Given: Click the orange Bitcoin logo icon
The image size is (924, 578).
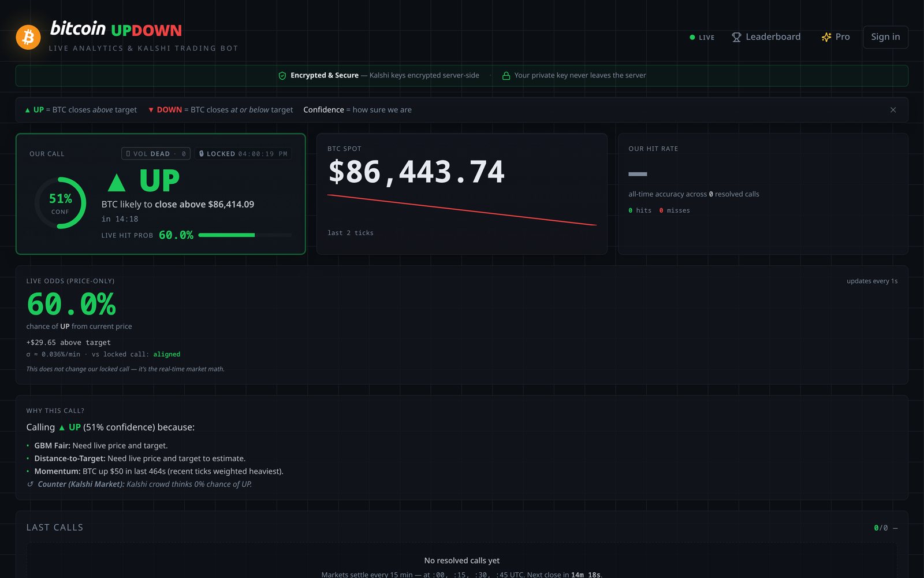Looking at the screenshot, I should 28,37.
